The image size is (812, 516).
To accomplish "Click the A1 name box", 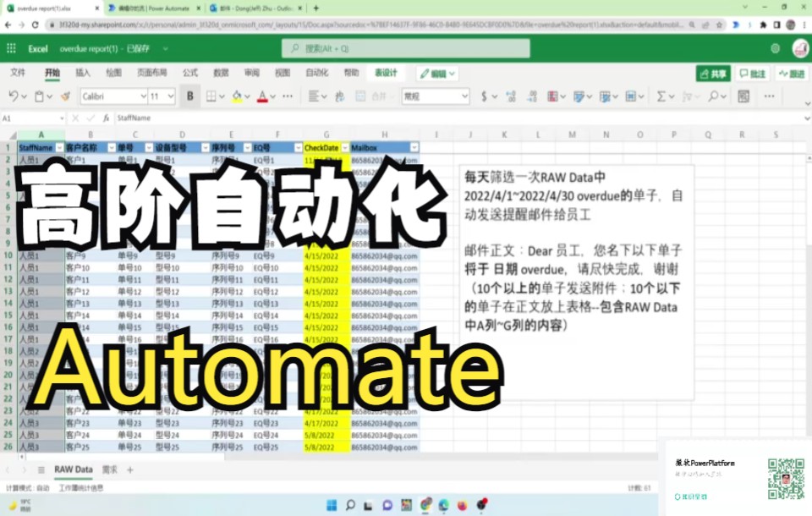I will click(x=33, y=118).
